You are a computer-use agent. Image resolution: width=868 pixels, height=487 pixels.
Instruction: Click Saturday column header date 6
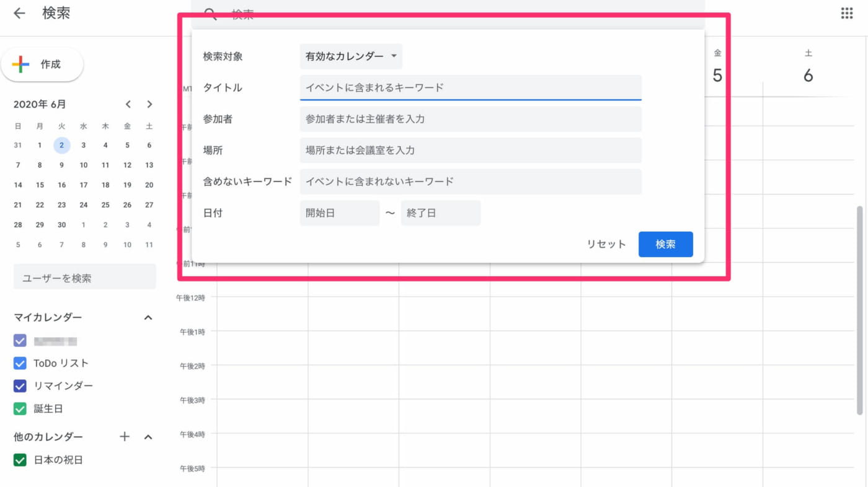tap(808, 76)
